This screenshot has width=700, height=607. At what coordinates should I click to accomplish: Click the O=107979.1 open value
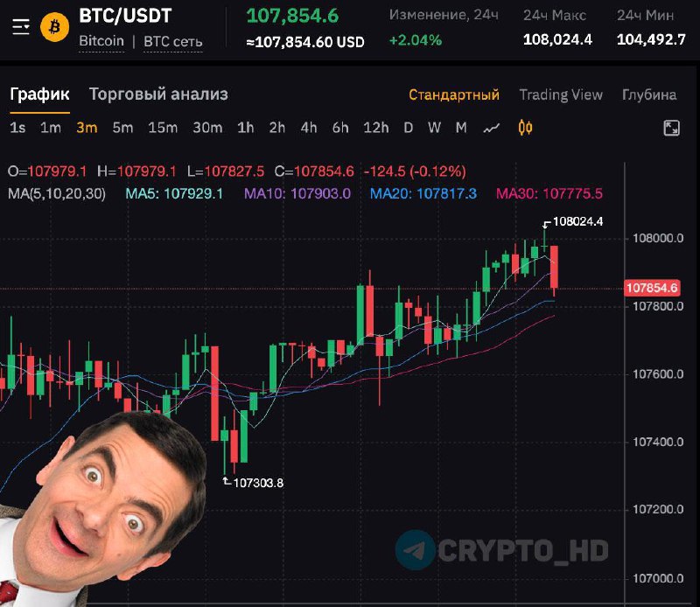tap(47, 171)
